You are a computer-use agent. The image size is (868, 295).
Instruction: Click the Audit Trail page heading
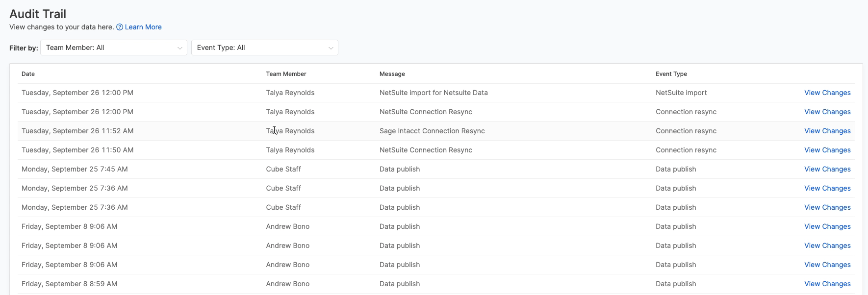tap(38, 14)
